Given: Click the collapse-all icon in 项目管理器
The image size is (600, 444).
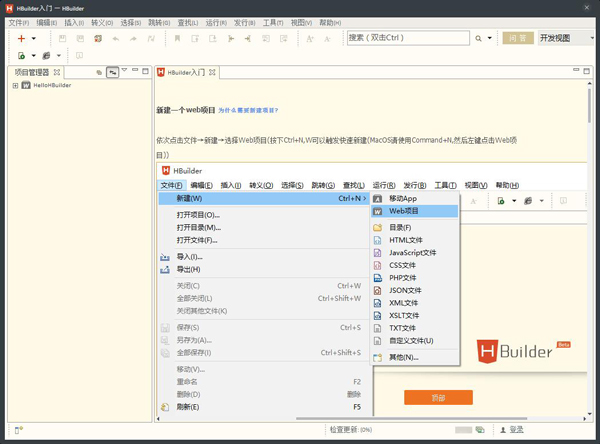Looking at the screenshot, I should [99, 72].
